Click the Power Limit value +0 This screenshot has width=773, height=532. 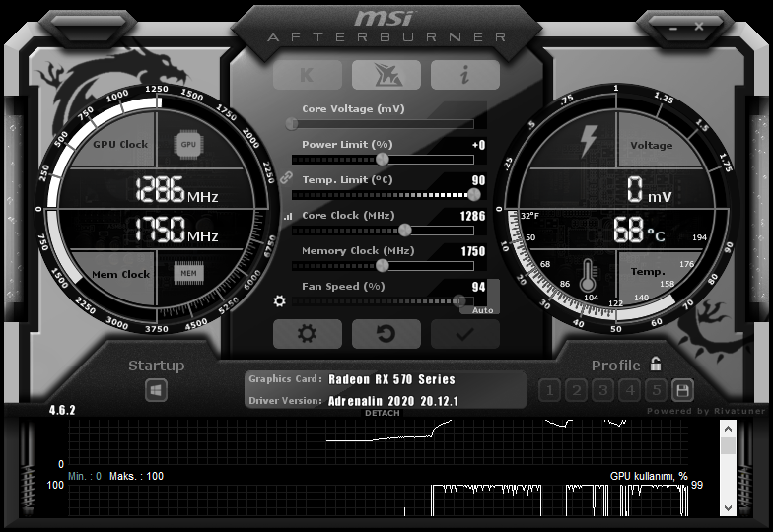478,145
